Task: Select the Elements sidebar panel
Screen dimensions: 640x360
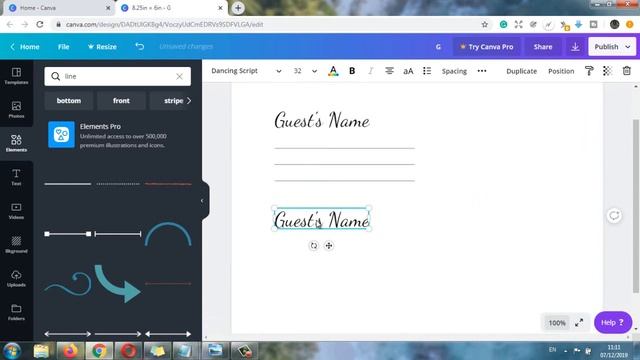Action: coord(16,143)
